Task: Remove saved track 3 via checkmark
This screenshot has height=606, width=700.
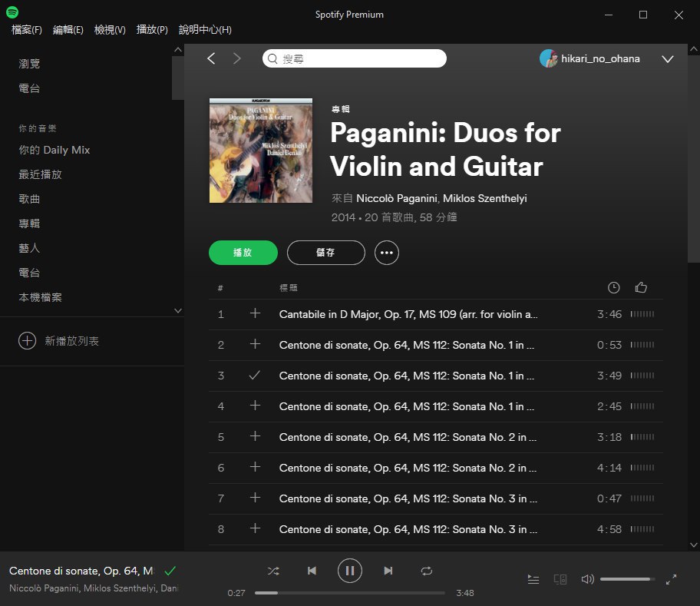Action: tap(255, 375)
